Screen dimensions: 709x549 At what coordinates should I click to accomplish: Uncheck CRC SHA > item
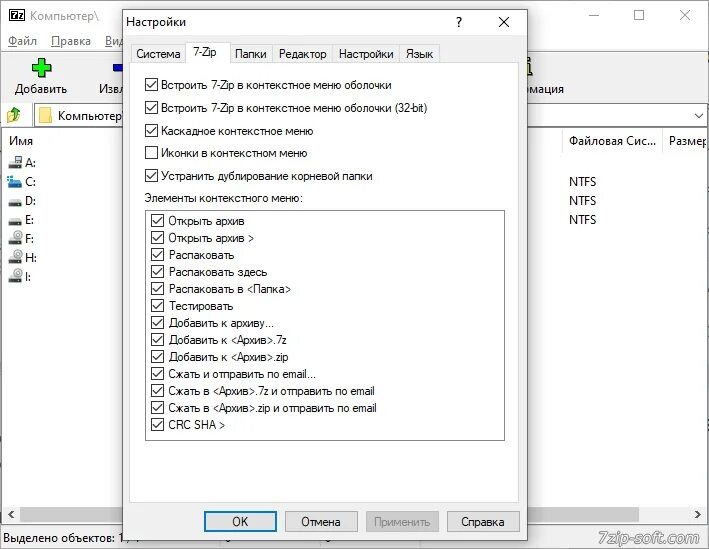point(157,425)
